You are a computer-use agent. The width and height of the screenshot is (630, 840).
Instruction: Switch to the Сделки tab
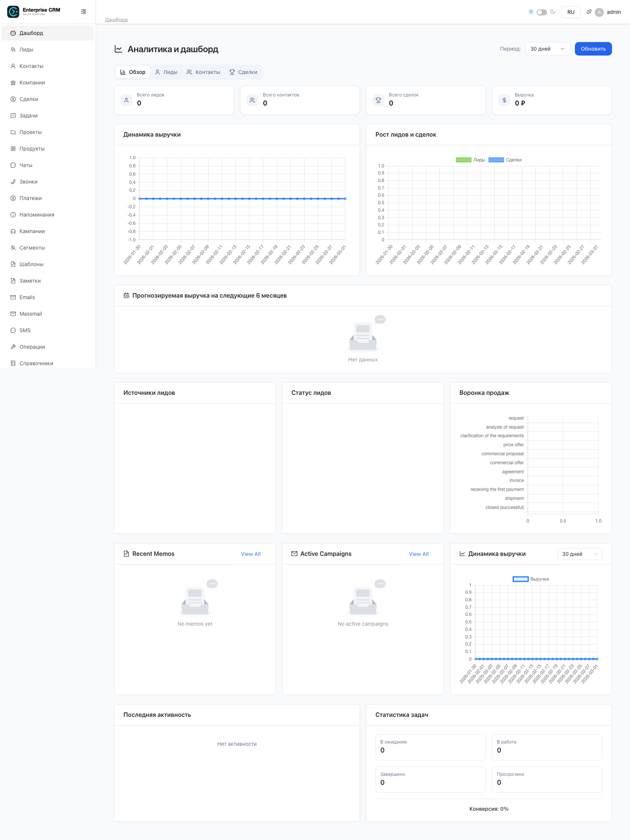243,72
